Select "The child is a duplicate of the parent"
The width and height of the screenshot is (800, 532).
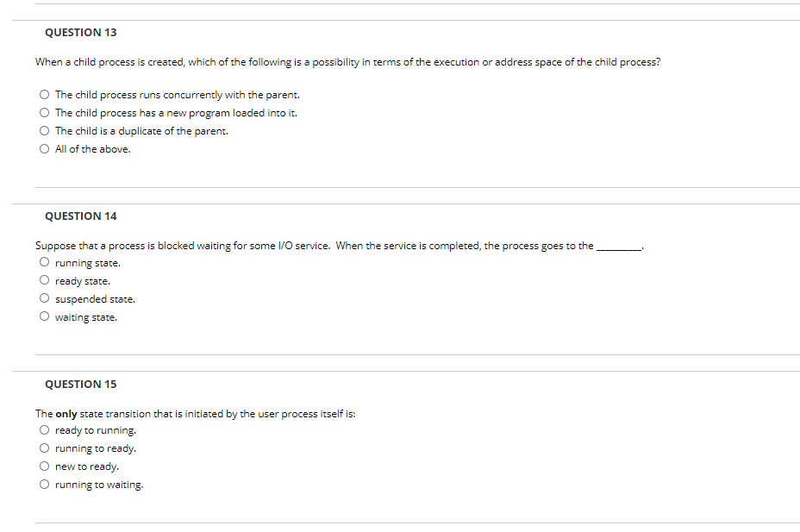(43, 130)
